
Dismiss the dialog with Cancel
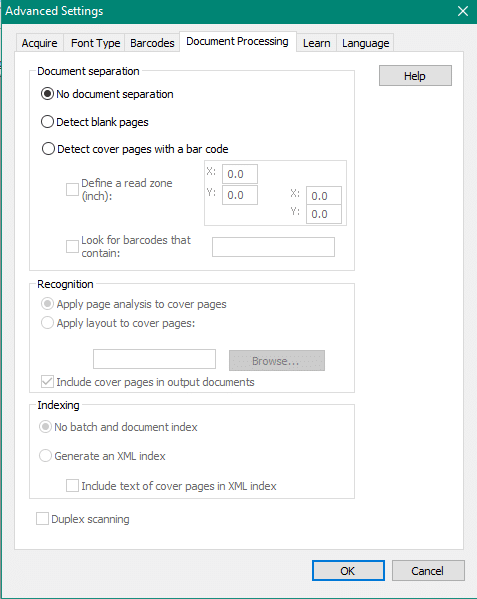(x=428, y=571)
